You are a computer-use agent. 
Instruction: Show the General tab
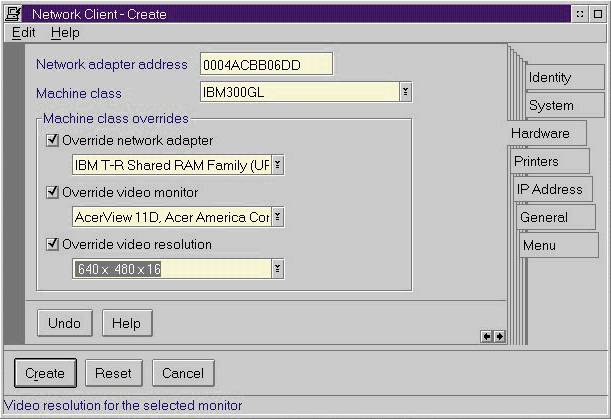coord(556,217)
